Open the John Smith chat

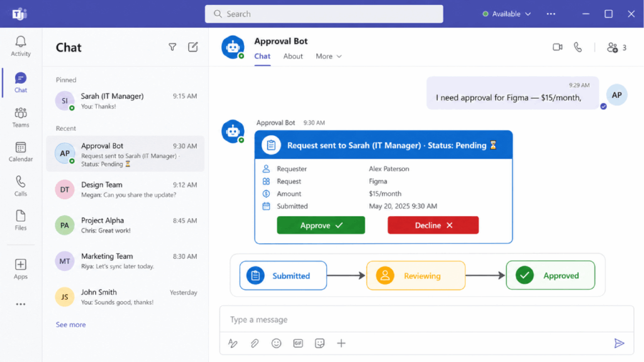(125, 297)
